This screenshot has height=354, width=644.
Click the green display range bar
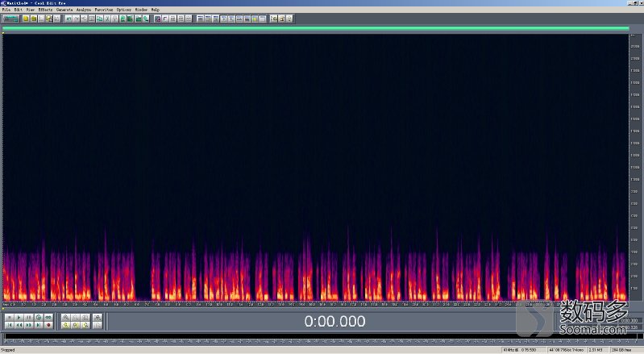pos(315,28)
